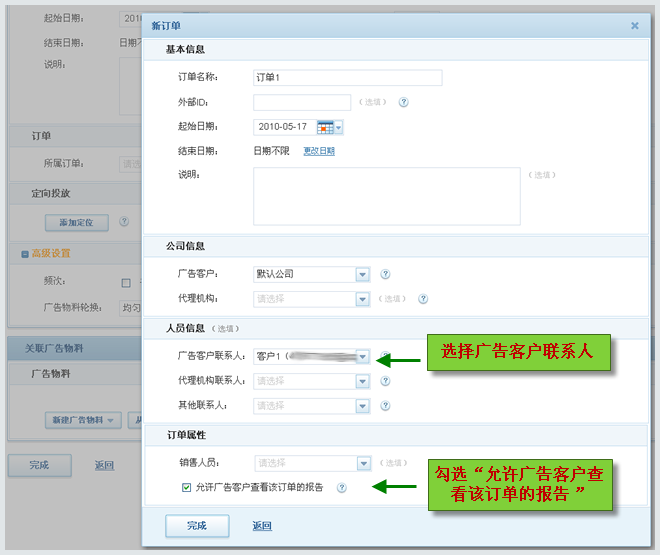
Task: Click help icon beside 外部ID field
Action: click(x=403, y=102)
